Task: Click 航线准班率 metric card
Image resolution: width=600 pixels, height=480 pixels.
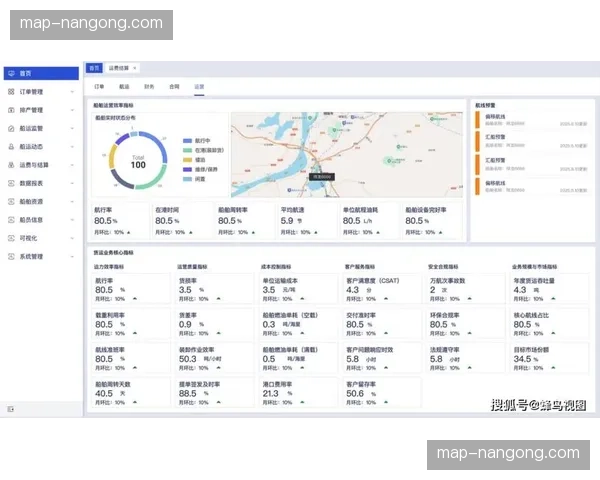Action: coord(131,358)
